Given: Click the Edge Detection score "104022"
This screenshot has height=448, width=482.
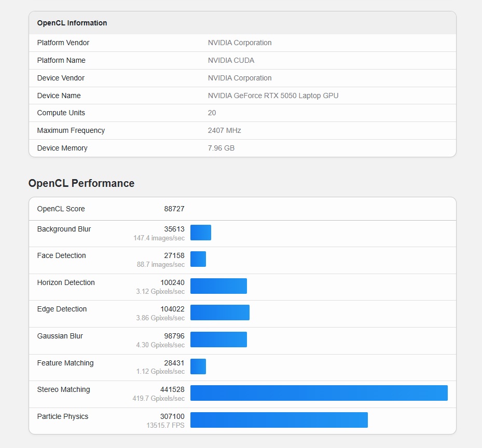Looking at the screenshot, I should pos(172,309).
